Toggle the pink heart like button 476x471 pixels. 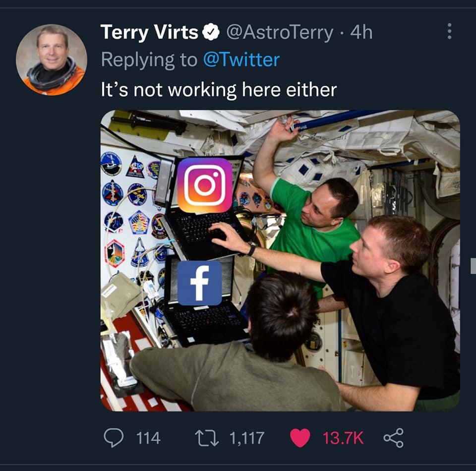[300, 438]
